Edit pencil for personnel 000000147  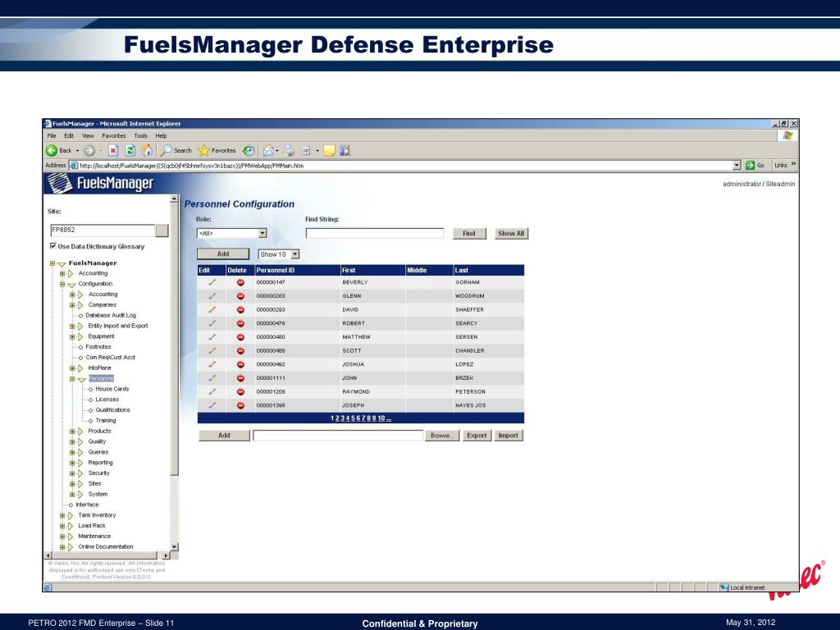tap(212, 282)
